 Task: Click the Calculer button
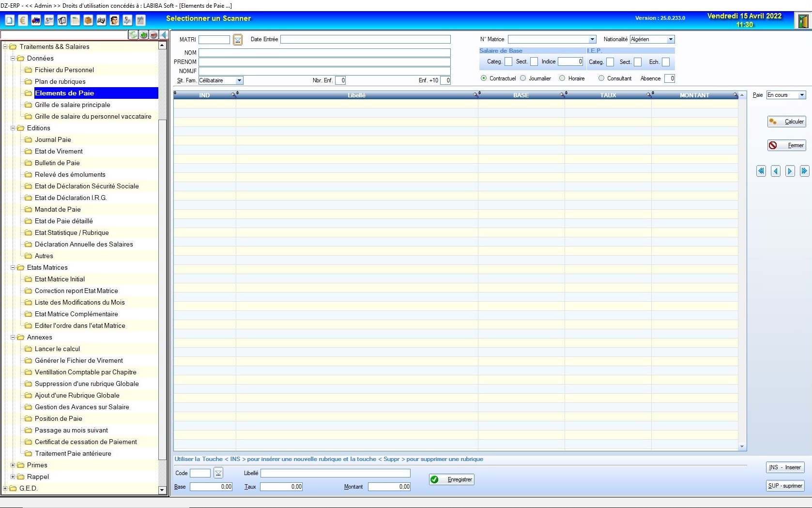[x=786, y=122]
